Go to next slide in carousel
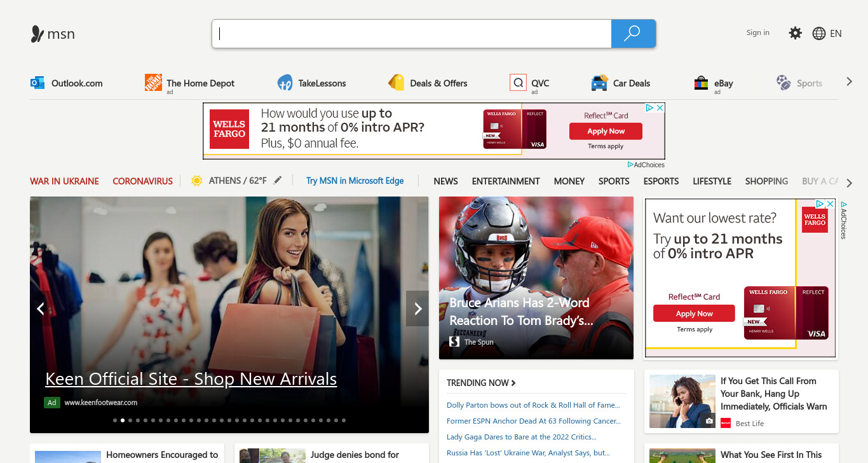This screenshot has height=463, width=868. tap(417, 308)
